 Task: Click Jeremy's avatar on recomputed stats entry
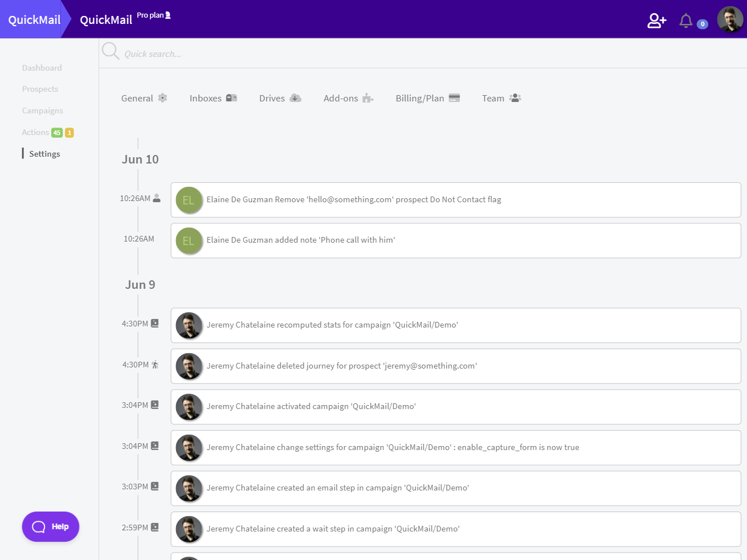pos(189,326)
